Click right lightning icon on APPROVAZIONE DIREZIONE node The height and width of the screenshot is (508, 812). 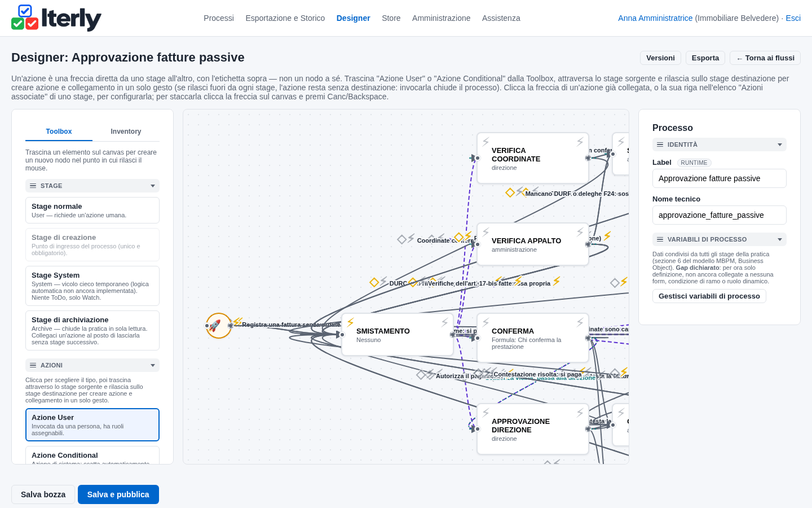(580, 413)
